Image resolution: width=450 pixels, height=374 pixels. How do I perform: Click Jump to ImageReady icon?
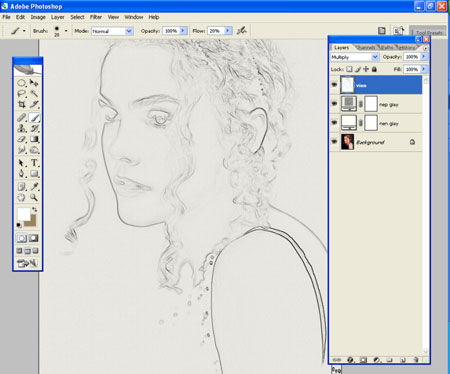[27, 263]
